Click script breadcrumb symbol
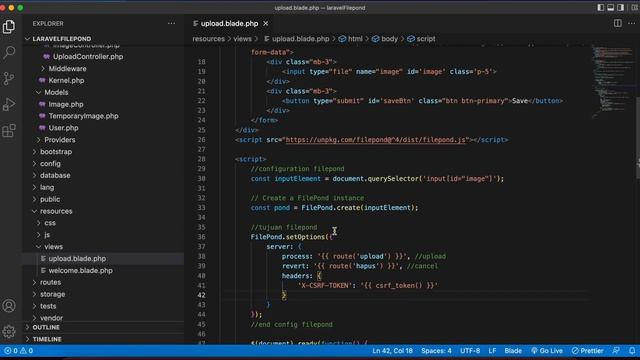This screenshot has width=640, height=360. (421, 39)
